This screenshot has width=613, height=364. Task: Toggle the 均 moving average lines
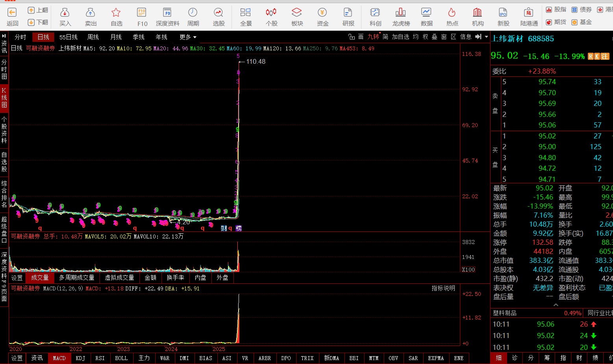click(x=416, y=37)
